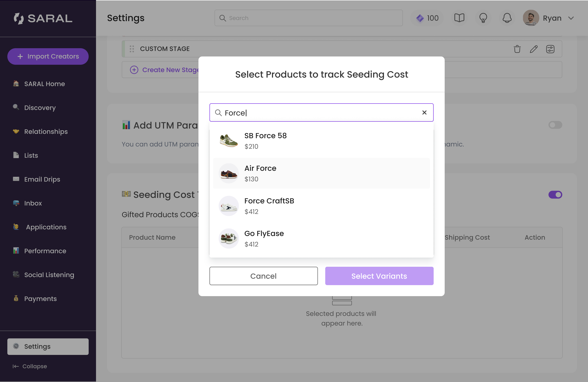Disable the Seeding Cost Tracking switch

(555, 195)
